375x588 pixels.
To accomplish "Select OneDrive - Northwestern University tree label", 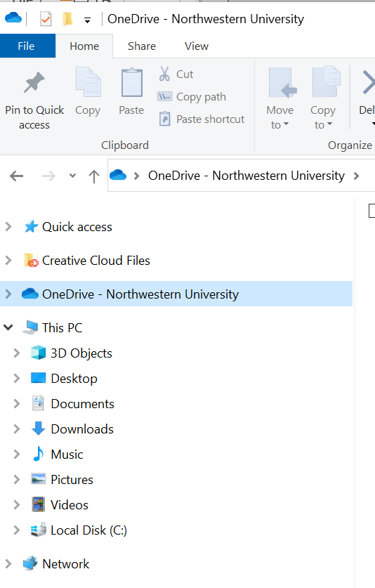I will (140, 294).
